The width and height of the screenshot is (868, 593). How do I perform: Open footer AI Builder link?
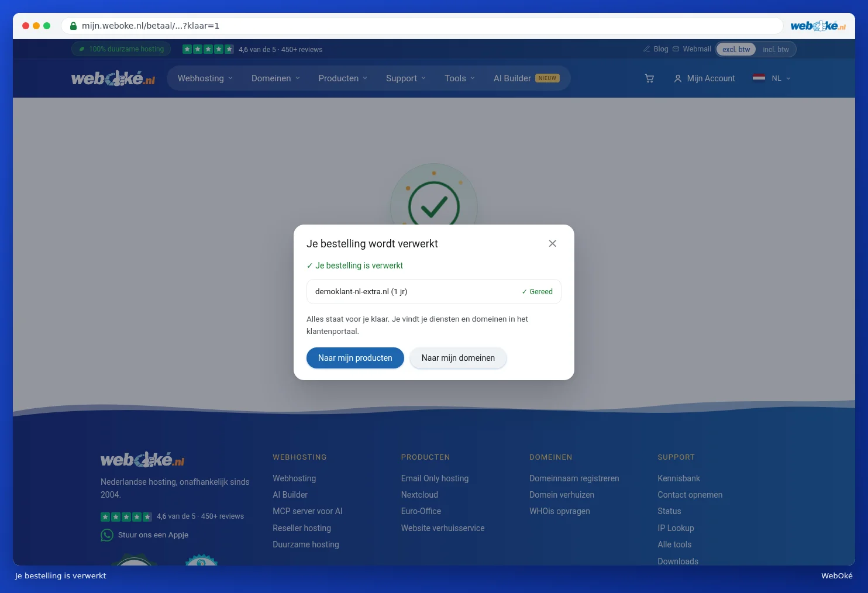[290, 495]
